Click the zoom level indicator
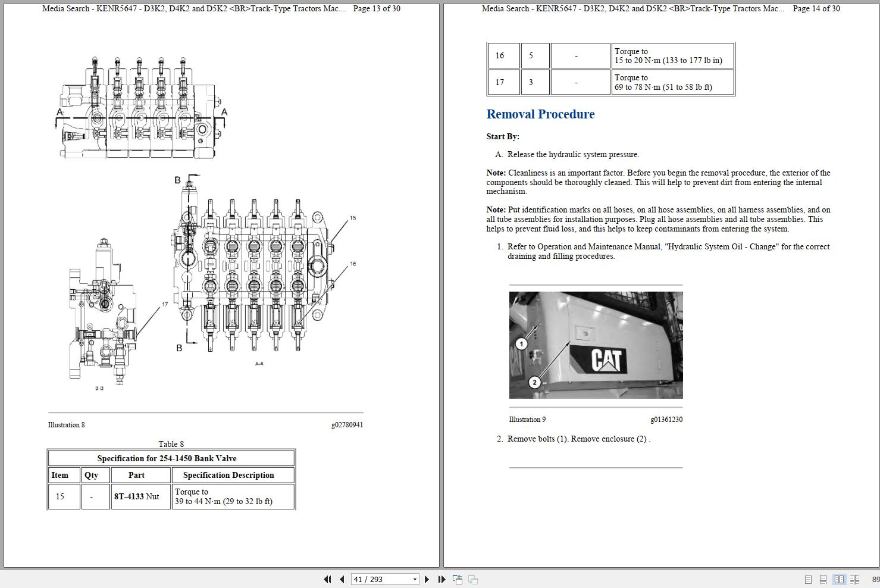The image size is (880, 588). point(875,579)
